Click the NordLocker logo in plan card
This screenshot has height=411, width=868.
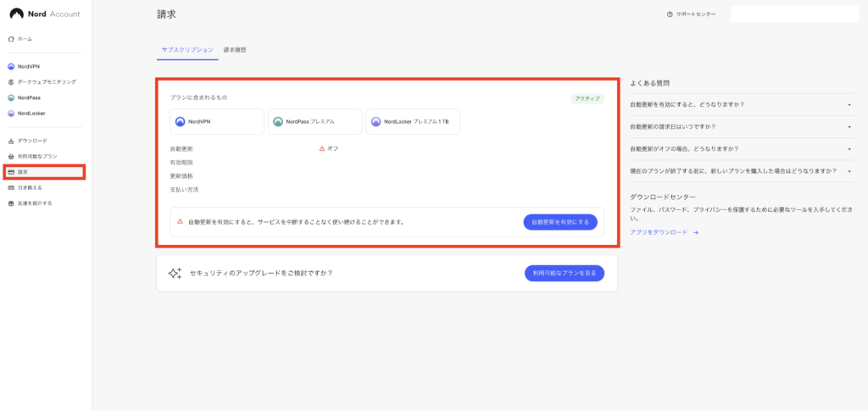(376, 122)
